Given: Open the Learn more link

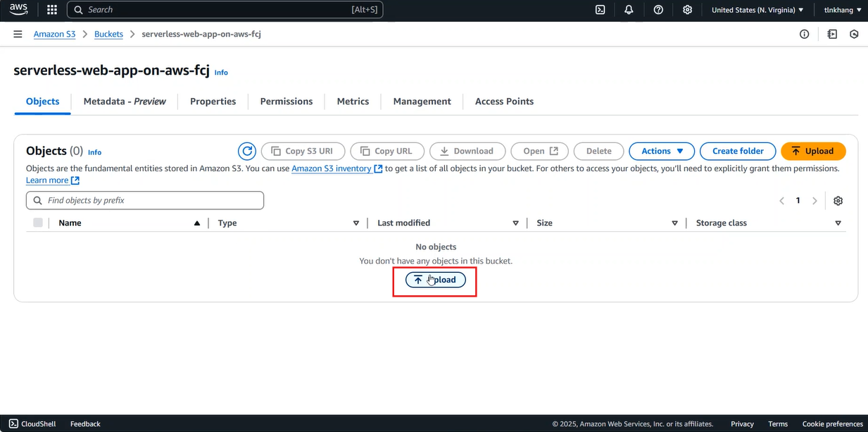Looking at the screenshot, I should [53, 180].
